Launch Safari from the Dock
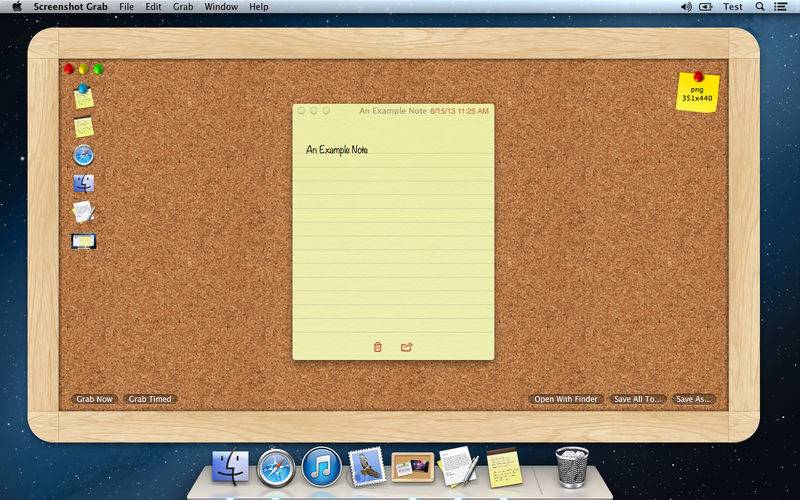The width and height of the screenshot is (800, 500). [x=276, y=467]
